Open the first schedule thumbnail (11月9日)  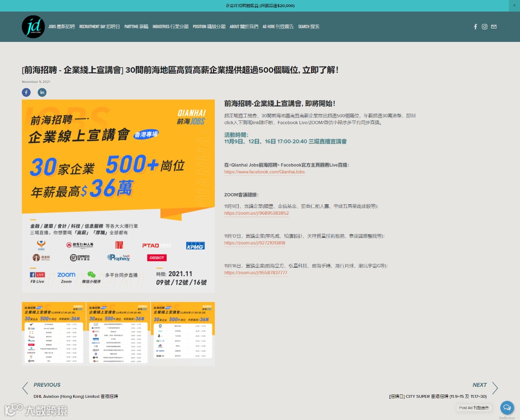pos(54,334)
